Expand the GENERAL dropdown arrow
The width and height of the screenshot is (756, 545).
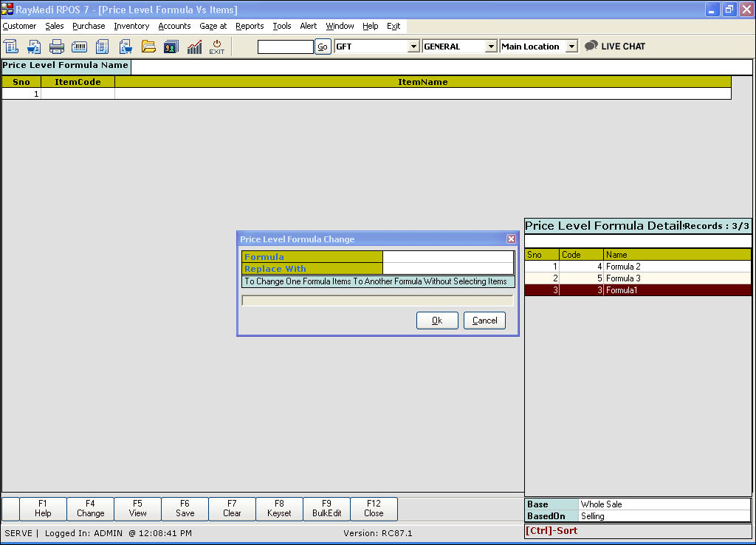pyautogui.click(x=491, y=47)
